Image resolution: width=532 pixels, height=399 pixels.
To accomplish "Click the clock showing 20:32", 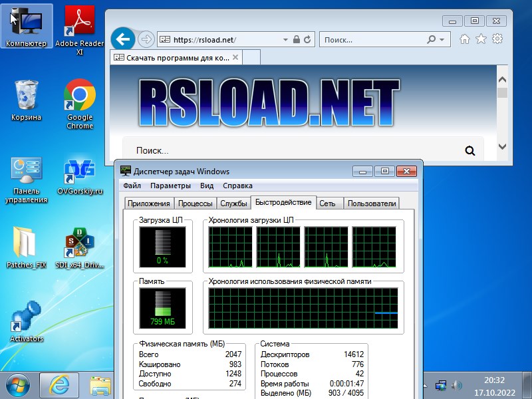I will pyautogui.click(x=494, y=380).
